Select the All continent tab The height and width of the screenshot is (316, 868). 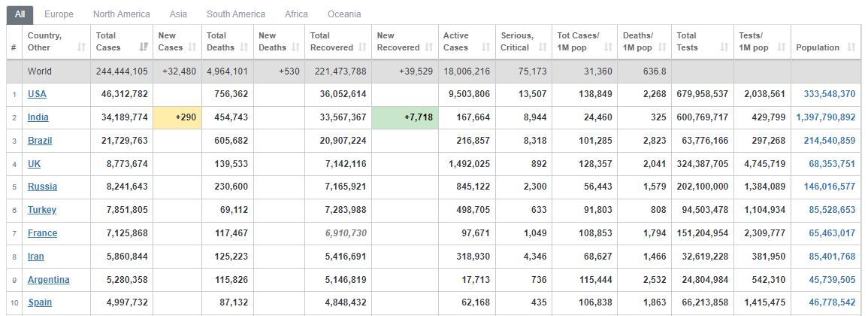coord(20,14)
